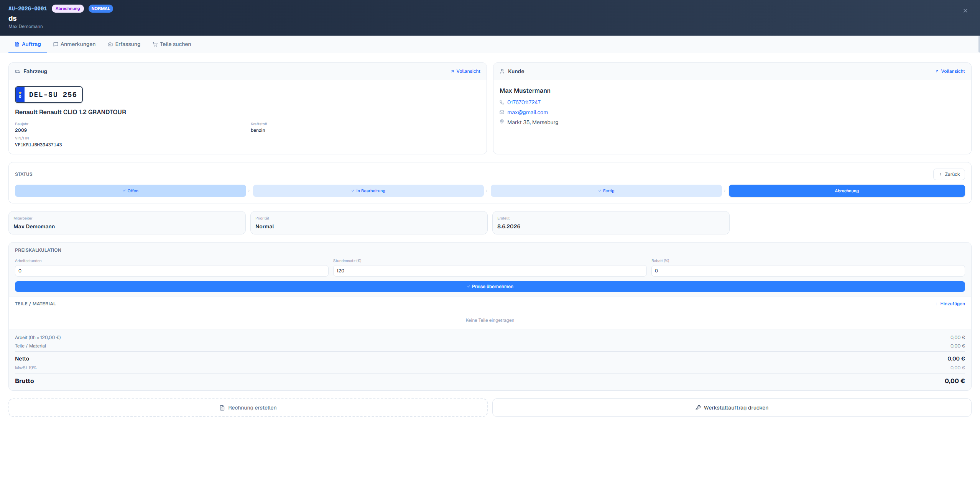The image size is (980, 485).
Task: Focus the Stundensatz (€) input field
Action: tap(490, 271)
